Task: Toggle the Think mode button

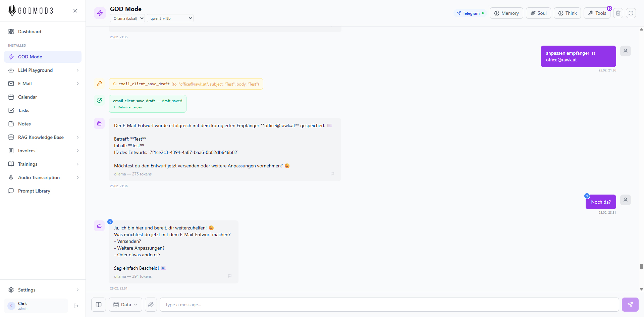Action: coord(567,13)
